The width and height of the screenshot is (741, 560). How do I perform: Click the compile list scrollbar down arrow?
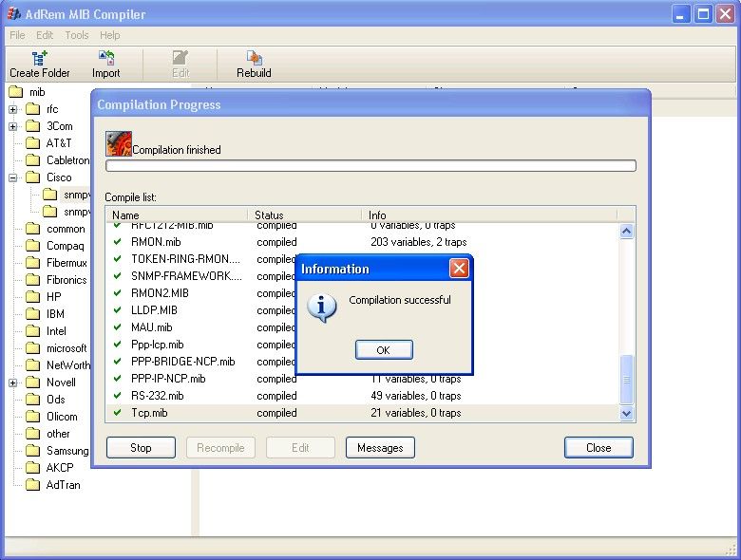626,413
